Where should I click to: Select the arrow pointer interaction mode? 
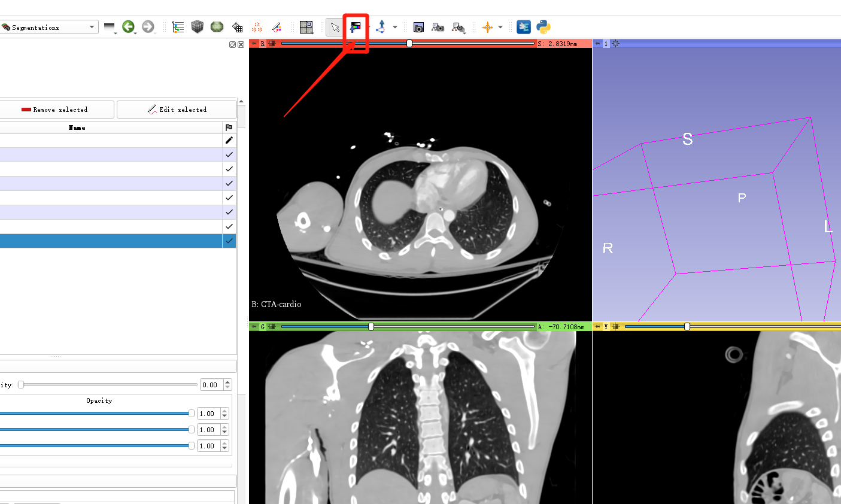click(335, 26)
